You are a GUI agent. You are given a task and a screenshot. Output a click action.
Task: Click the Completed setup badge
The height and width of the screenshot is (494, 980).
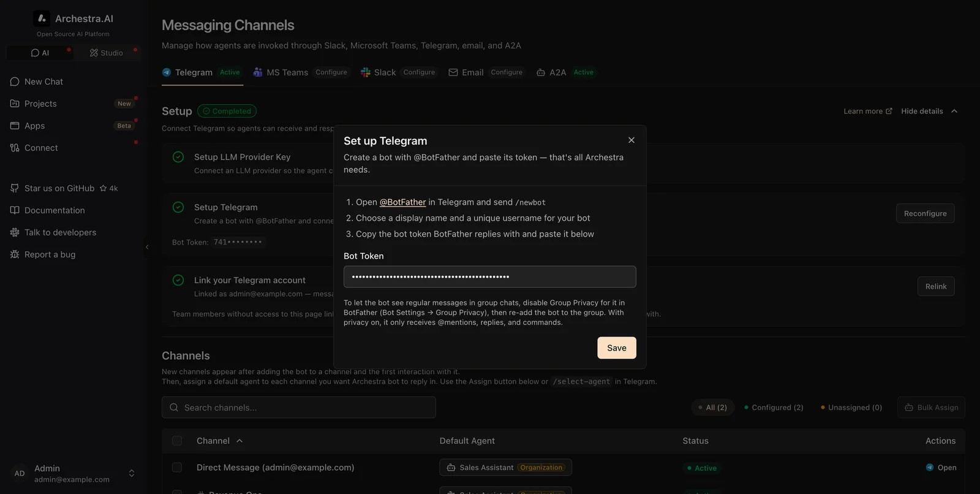227,111
